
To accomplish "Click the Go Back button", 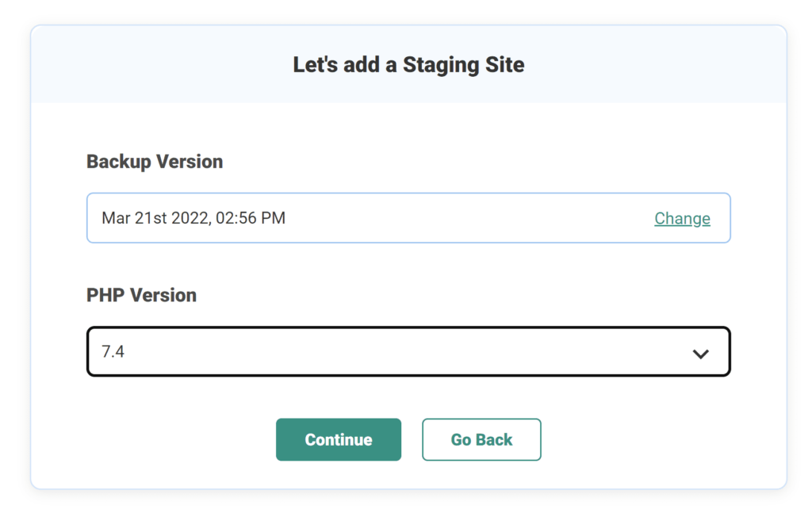I will click(x=481, y=439).
